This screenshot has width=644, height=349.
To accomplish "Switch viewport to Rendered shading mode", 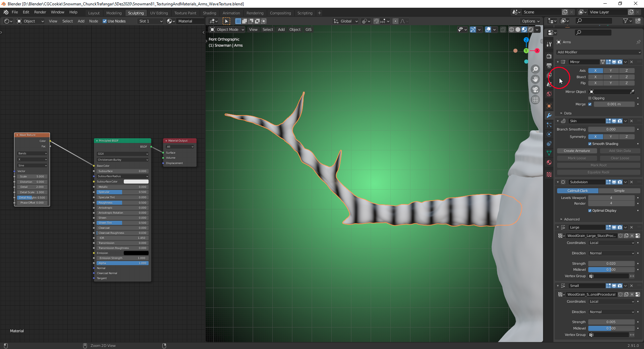I will (530, 30).
